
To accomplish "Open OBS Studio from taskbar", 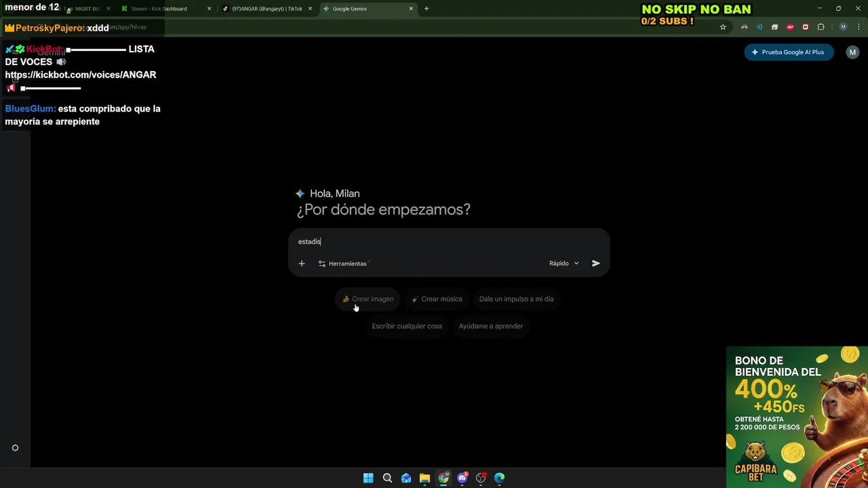I will pos(481,478).
